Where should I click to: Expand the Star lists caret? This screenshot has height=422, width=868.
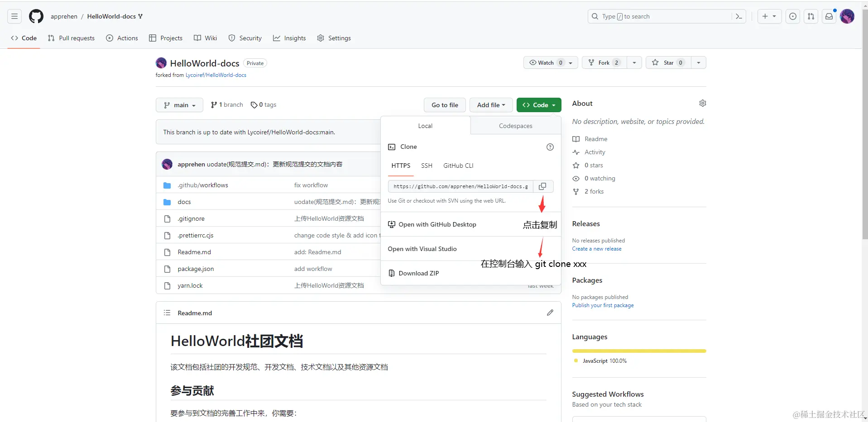[x=699, y=62]
